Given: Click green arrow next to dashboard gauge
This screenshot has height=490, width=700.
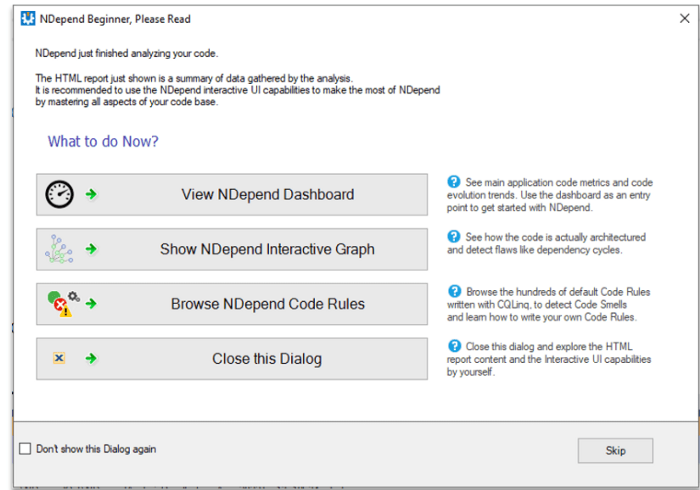Looking at the screenshot, I should click(91, 195).
